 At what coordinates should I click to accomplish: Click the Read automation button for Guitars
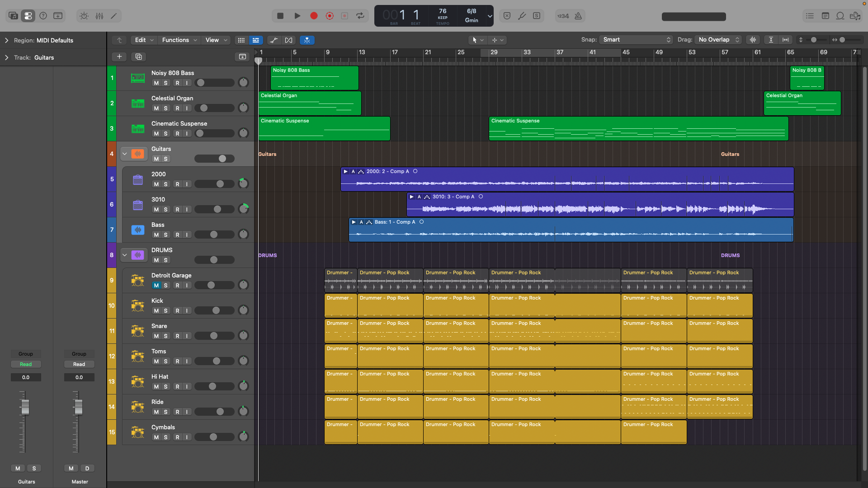(26, 364)
